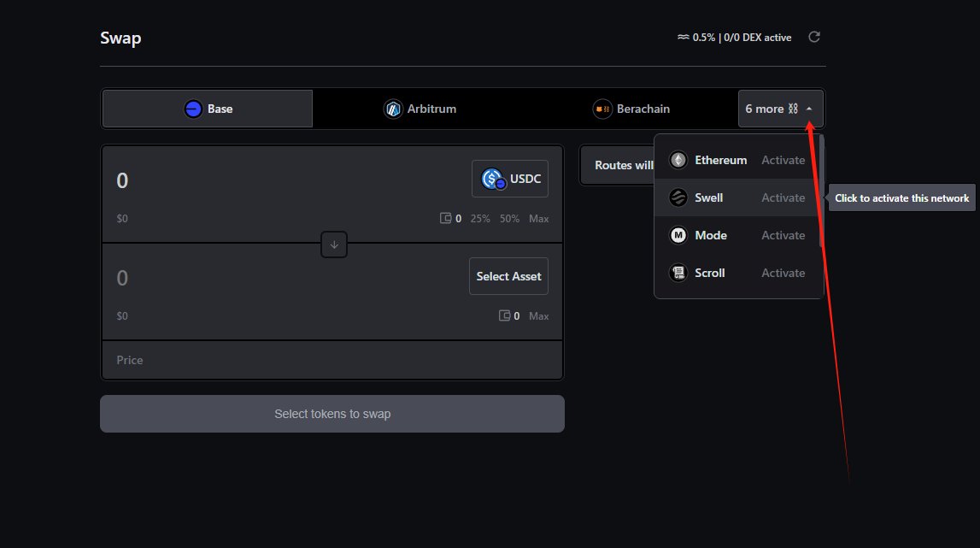Click the Routes will panel text

point(624,165)
